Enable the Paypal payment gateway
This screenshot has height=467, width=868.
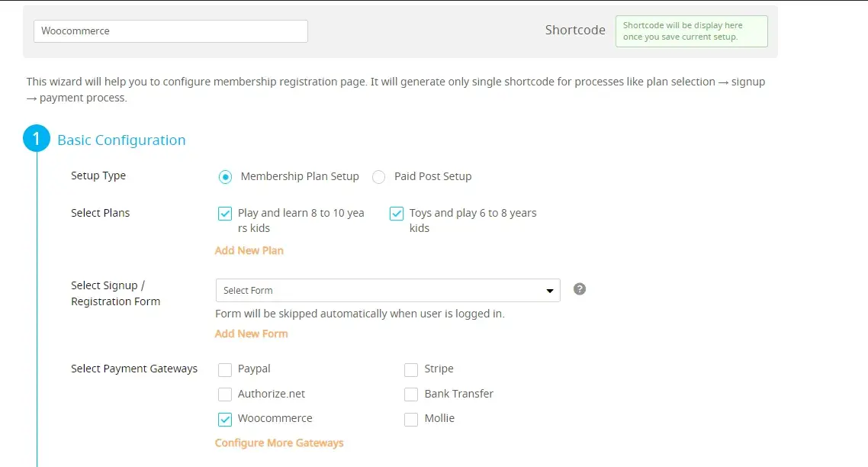coord(225,370)
